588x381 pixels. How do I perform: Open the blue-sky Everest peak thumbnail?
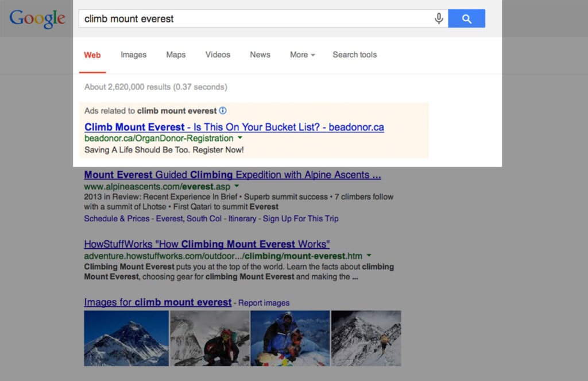click(126, 338)
